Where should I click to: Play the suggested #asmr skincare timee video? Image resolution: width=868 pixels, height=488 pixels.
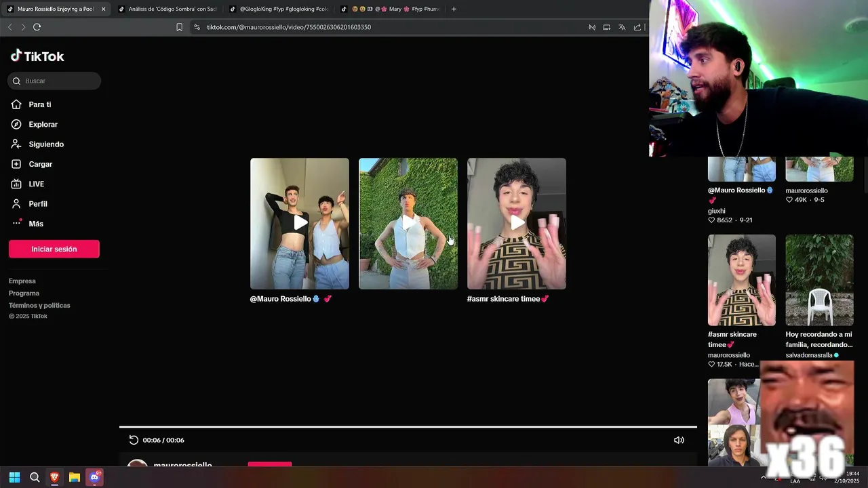click(517, 224)
